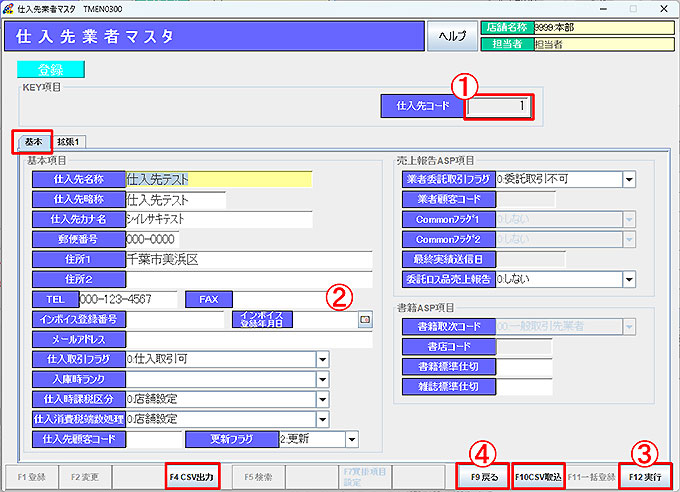Screen dimensions: 680x492
Task: Open the 入庫時ランク dropdown list
Action: (x=323, y=378)
